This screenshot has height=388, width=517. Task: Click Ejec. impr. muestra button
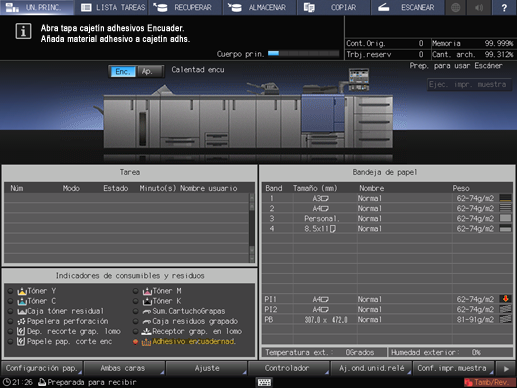pyautogui.click(x=469, y=85)
